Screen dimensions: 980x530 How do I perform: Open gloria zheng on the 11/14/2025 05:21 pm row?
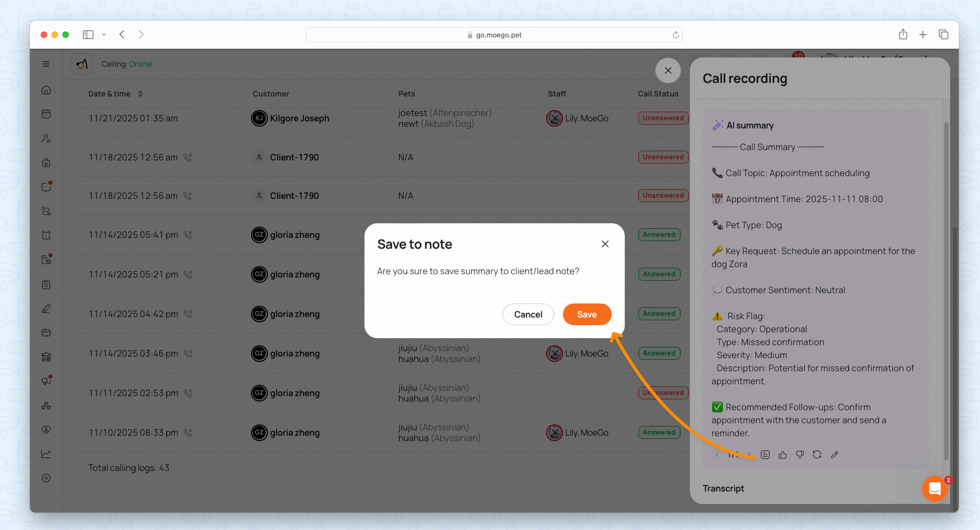pos(294,274)
